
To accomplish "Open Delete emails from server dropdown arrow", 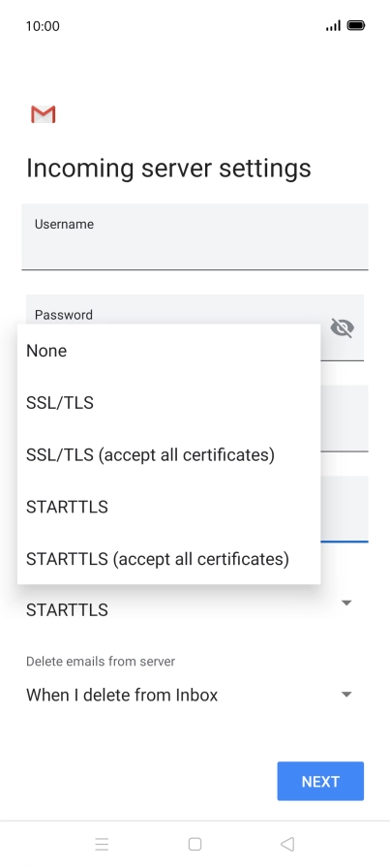I will pos(346,695).
